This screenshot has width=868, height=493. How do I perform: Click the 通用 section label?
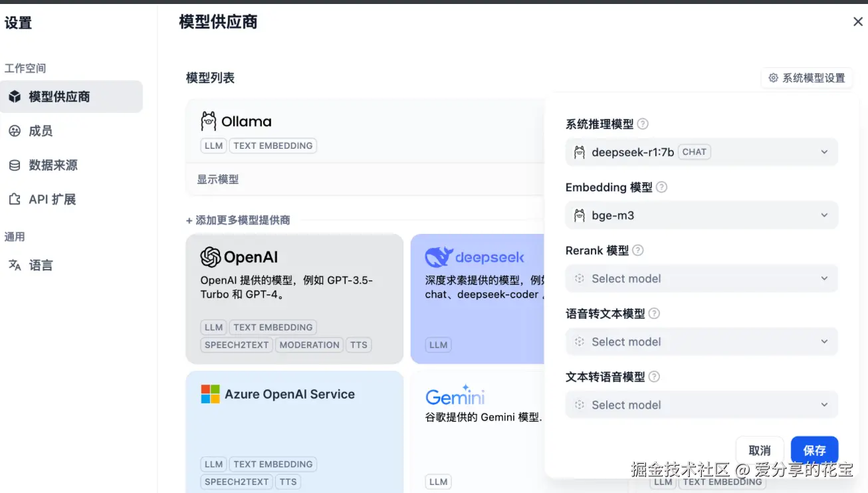coord(15,237)
